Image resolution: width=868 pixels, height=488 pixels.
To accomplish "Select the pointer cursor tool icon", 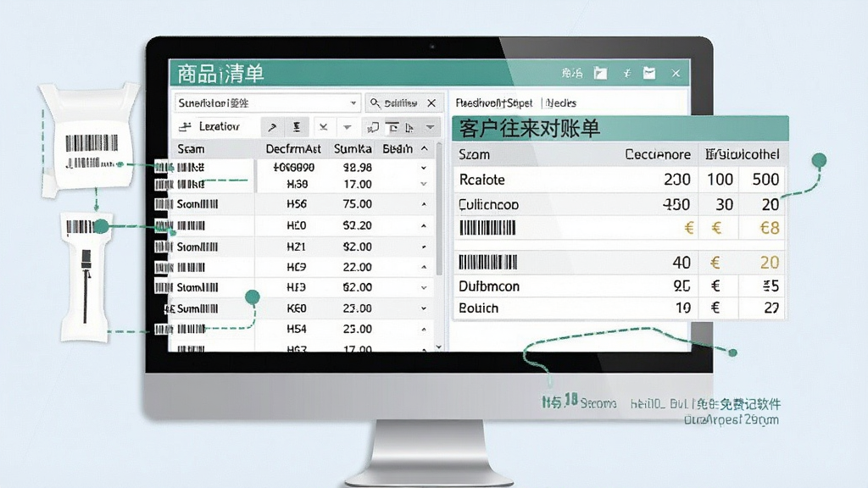I will point(409,128).
